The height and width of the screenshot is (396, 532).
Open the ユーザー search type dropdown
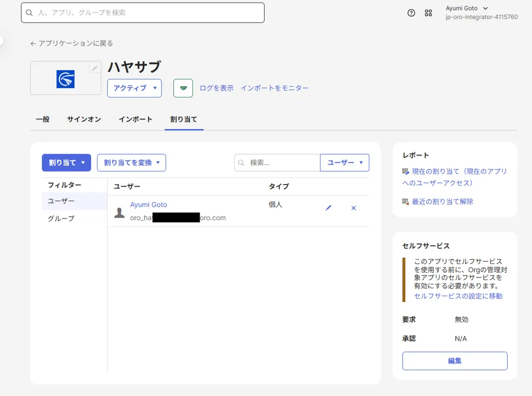tap(344, 163)
